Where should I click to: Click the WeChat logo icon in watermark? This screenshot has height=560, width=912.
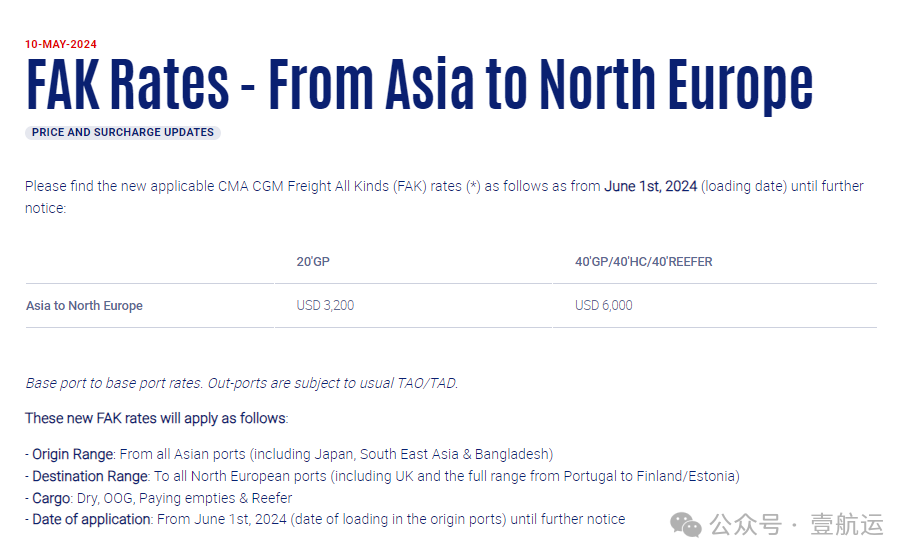tap(685, 525)
